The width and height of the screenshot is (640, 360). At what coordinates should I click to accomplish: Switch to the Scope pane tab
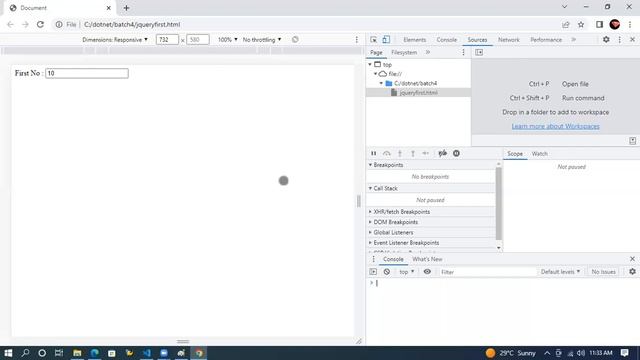515,154
